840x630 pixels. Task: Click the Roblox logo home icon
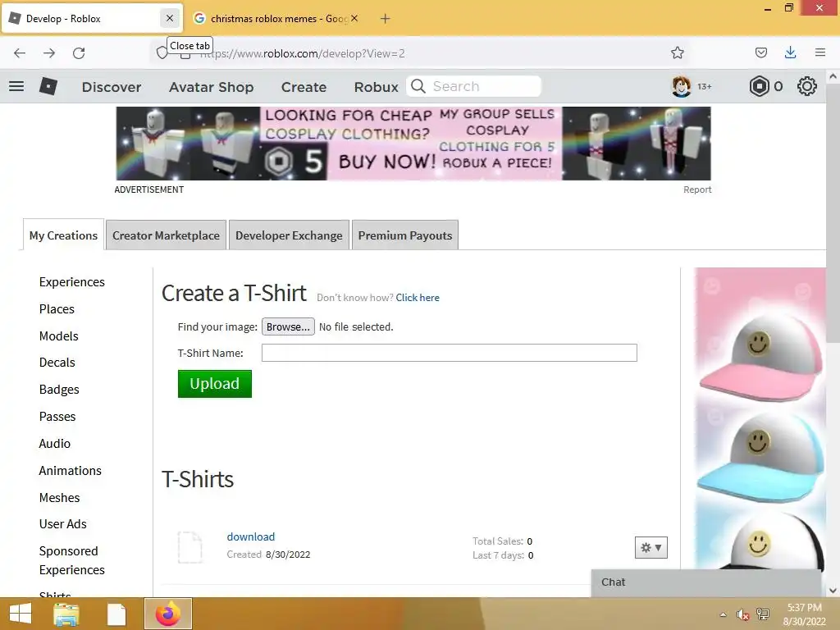coord(48,86)
